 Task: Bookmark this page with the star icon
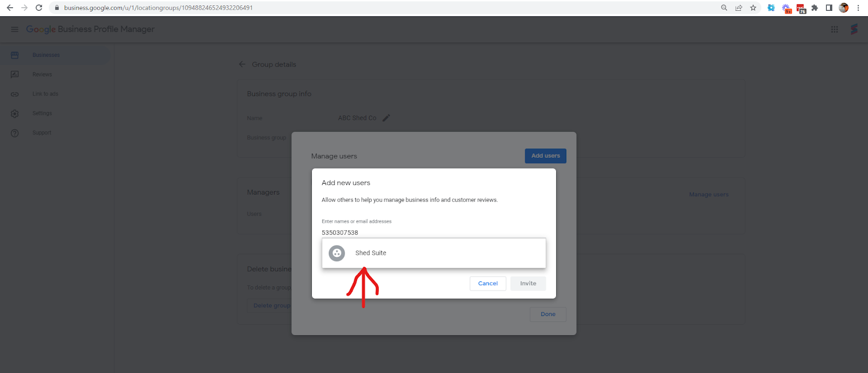tap(753, 8)
